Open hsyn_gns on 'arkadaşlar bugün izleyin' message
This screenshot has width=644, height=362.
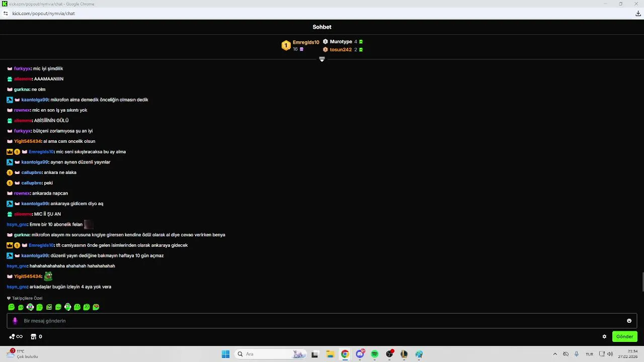(17, 287)
